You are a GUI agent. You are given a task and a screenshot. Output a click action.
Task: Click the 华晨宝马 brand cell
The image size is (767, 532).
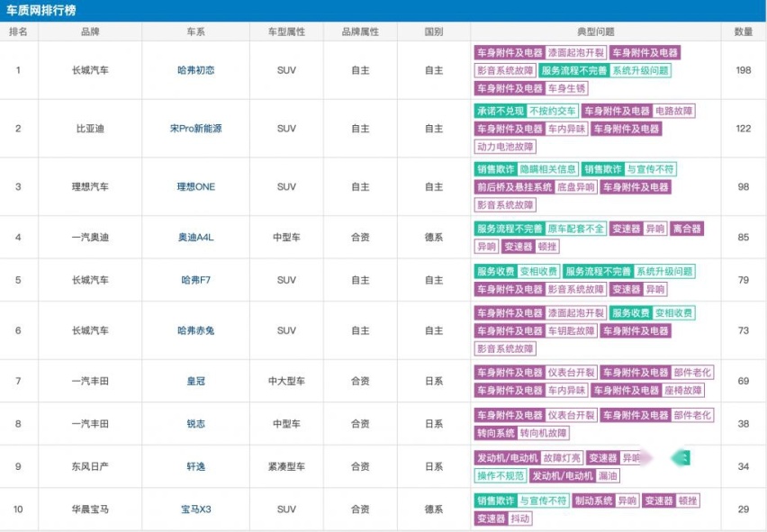pos(90,509)
